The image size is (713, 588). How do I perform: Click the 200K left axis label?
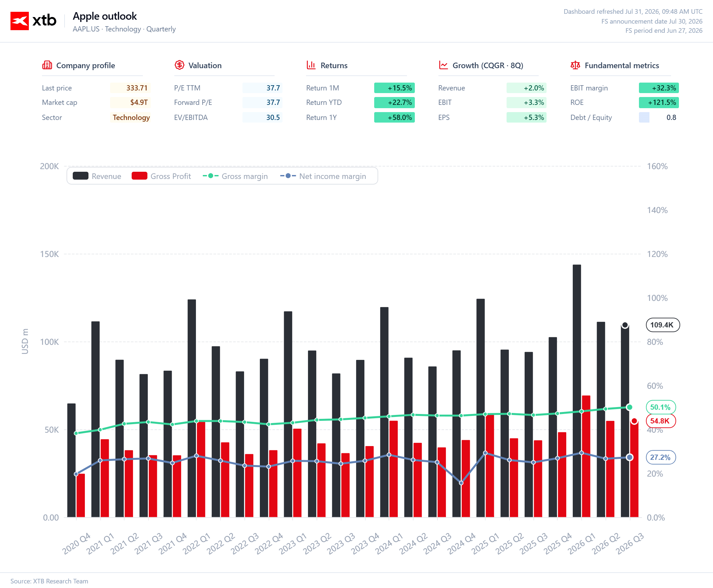(x=49, y=166)
